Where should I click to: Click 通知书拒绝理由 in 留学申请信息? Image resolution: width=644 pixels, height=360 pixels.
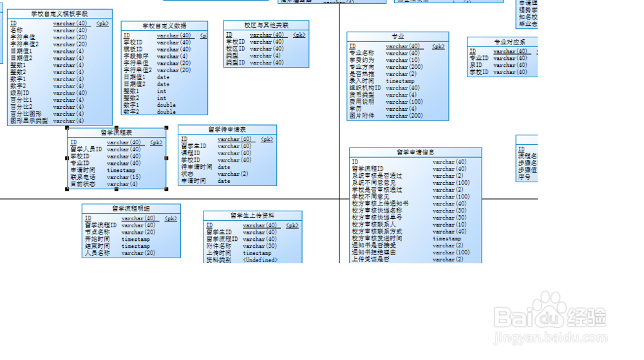point(374,252)
